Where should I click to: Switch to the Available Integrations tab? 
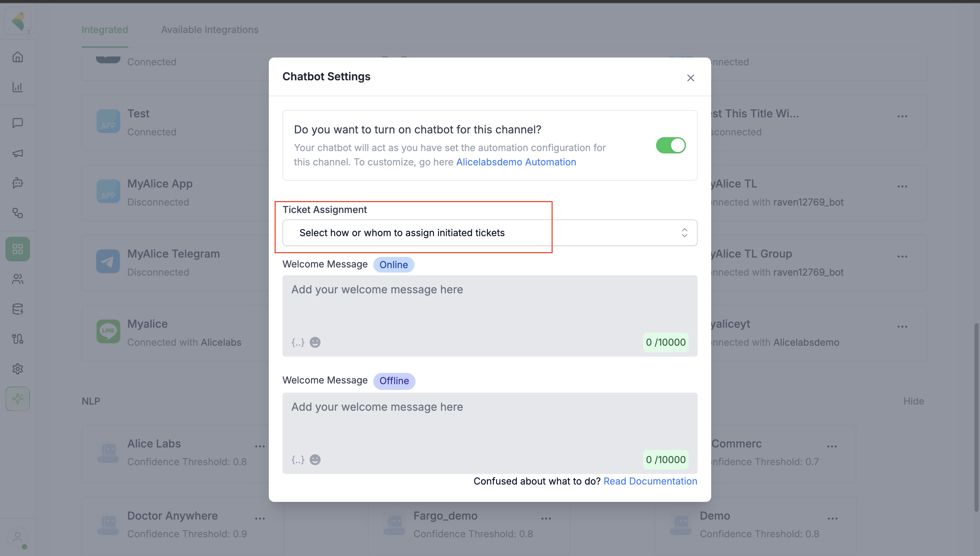coord(210,29)
